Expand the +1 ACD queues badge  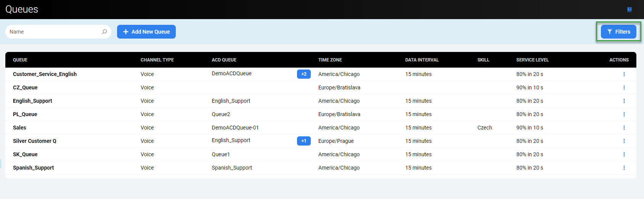coord(304,141)
